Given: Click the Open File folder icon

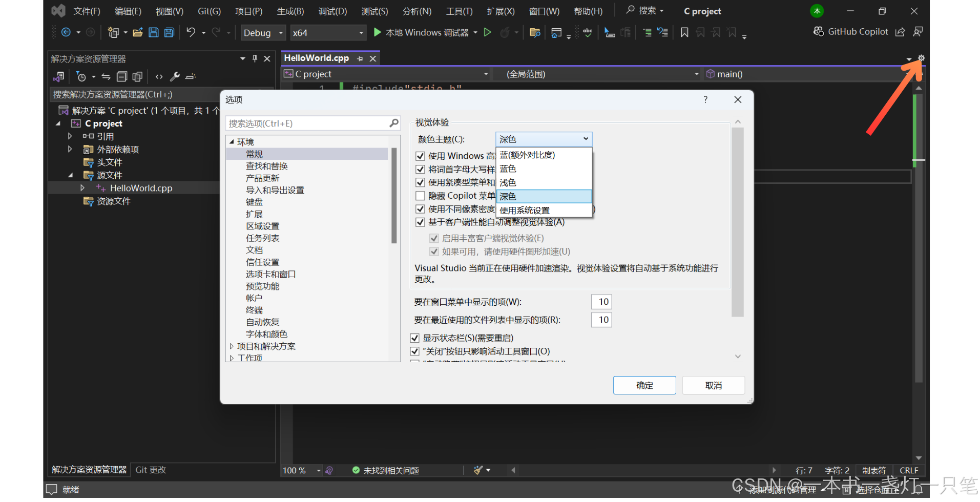Looking at the screenshot, I should [137, 32].
